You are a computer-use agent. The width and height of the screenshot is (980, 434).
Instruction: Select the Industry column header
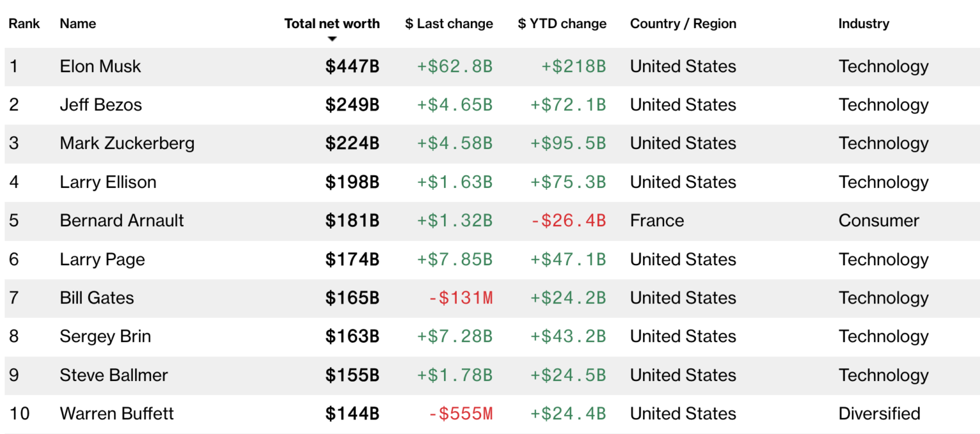click(863, 24)
